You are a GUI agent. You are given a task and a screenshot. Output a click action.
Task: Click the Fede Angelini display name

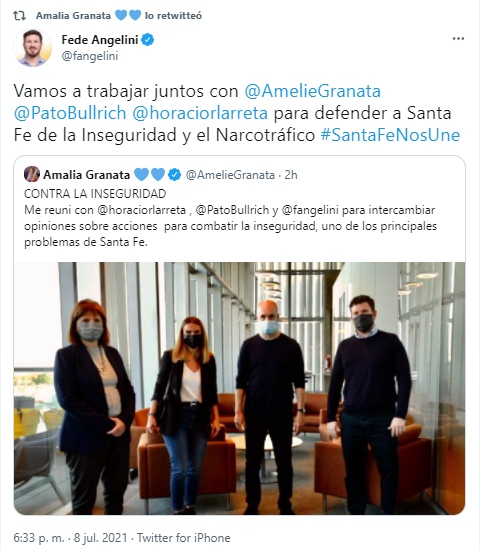point(100,40)
